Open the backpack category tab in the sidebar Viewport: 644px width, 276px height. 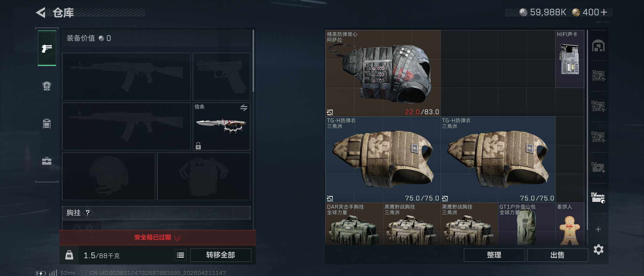[x=47, y=86]
